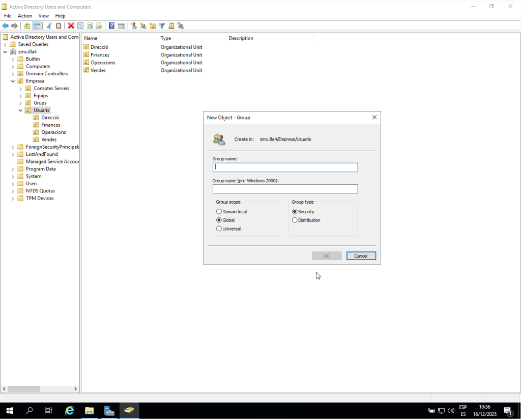
Task: Click the Back arrow in the toolbar
Action: pyautogui.click(x=6, y=26)
